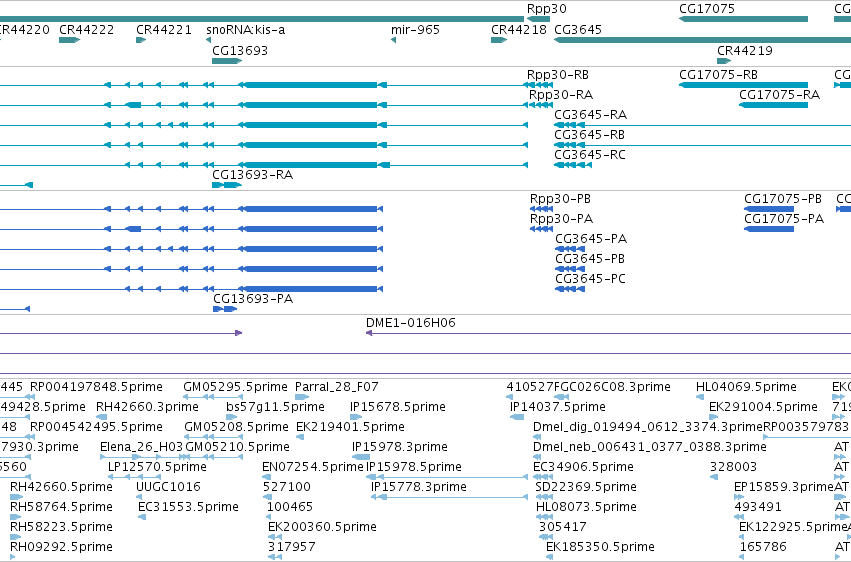Click the RH42660.3prime EST label
This screenshot has width=851, height=562.
147,407
